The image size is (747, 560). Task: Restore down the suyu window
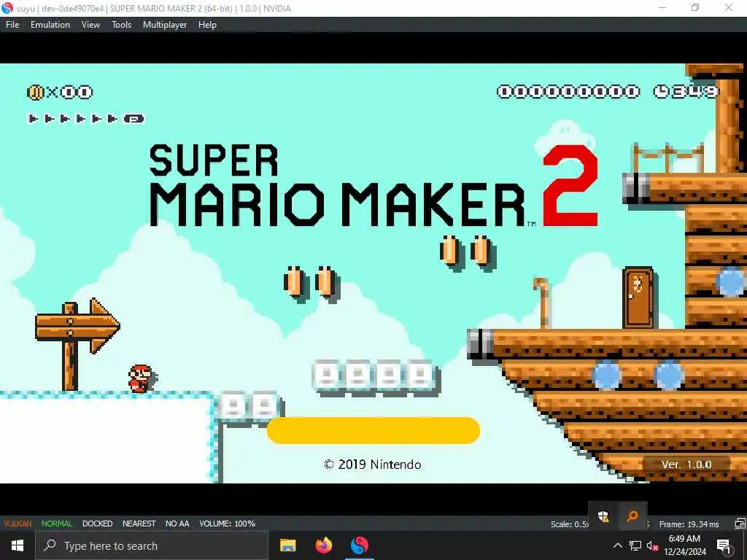pos(695,7)
